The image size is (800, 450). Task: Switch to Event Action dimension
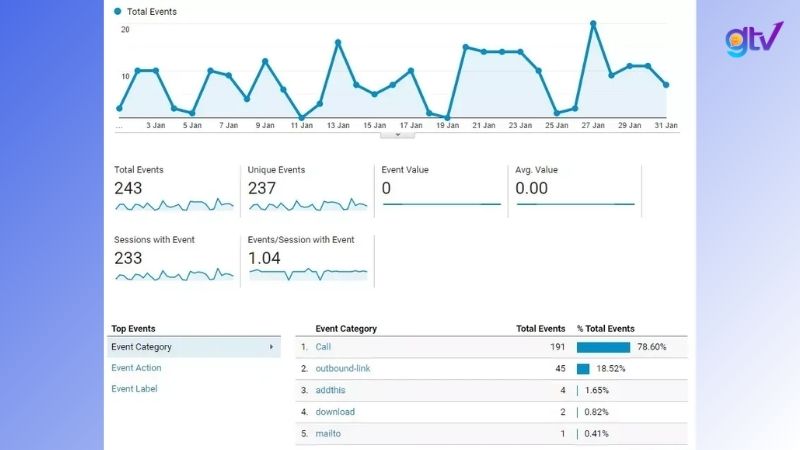click(136, 368)
